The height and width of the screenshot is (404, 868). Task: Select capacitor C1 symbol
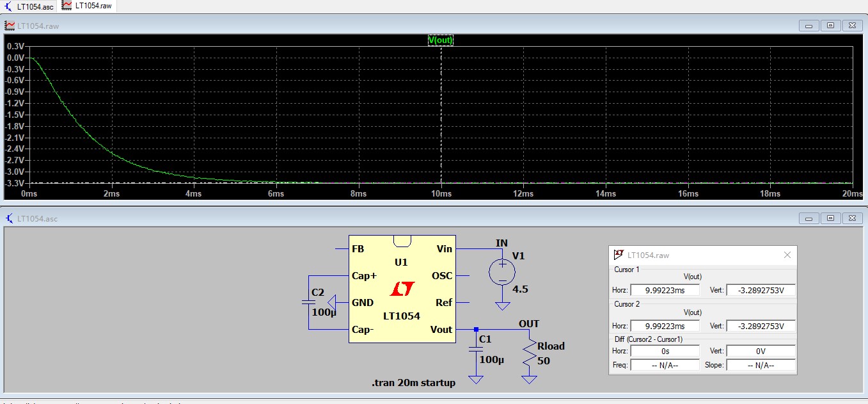pos(475,350)
